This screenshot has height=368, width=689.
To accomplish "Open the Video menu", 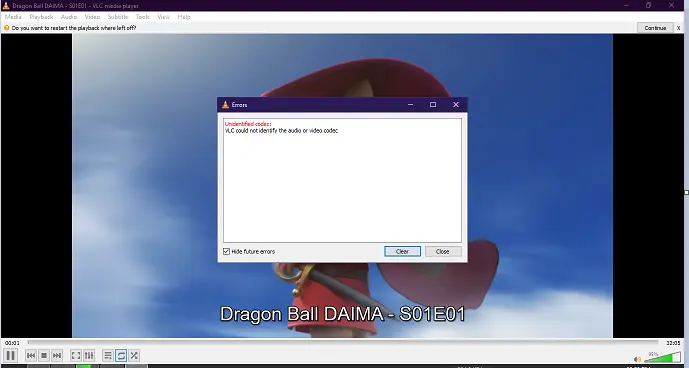I will 92,17.
